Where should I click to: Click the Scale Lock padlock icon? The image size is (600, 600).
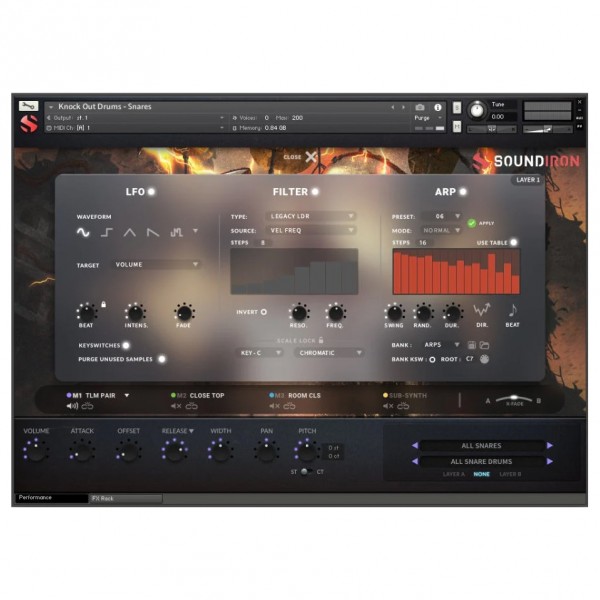click(321, 340)
